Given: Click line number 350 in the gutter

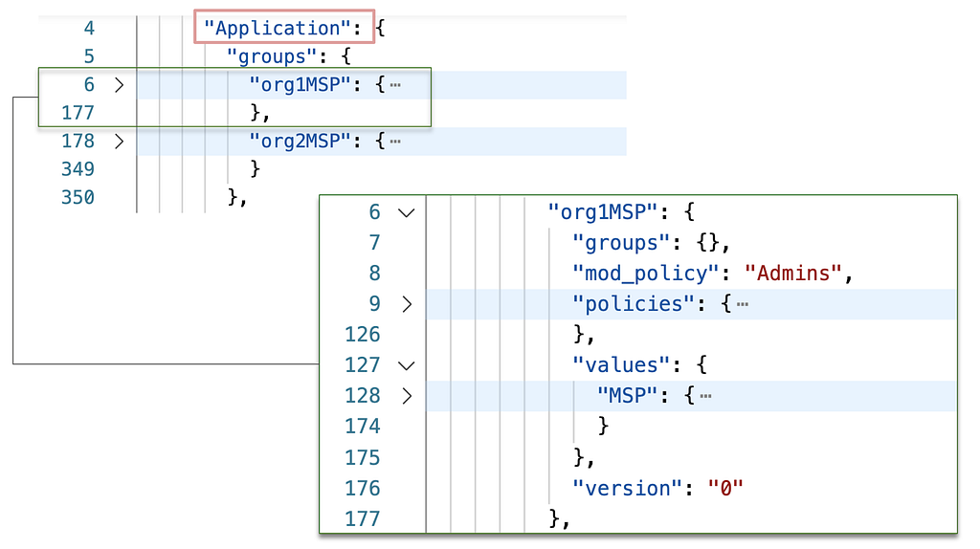Looking at the screenshot, I should pos(78,197).
